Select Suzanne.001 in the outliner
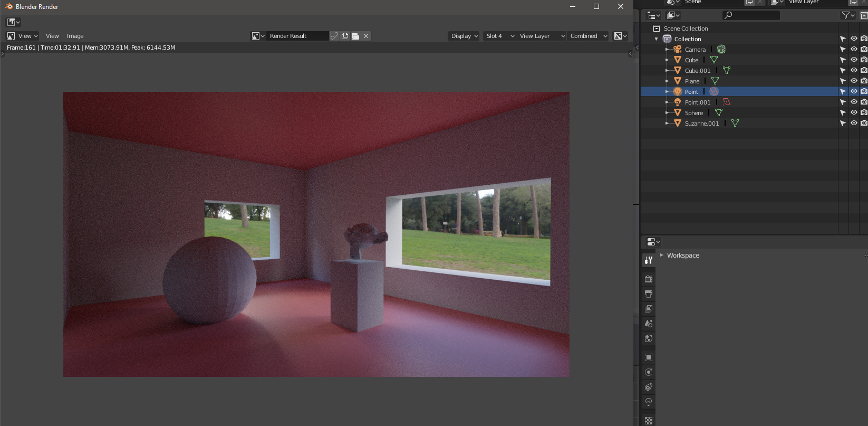This screenshot has height=426, width=868. pyautogui.click(x=702, y=123)
